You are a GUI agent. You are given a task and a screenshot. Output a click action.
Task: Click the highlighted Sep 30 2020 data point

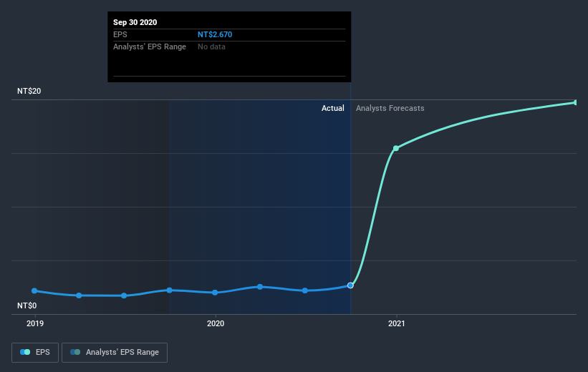[x=350, y=285]
